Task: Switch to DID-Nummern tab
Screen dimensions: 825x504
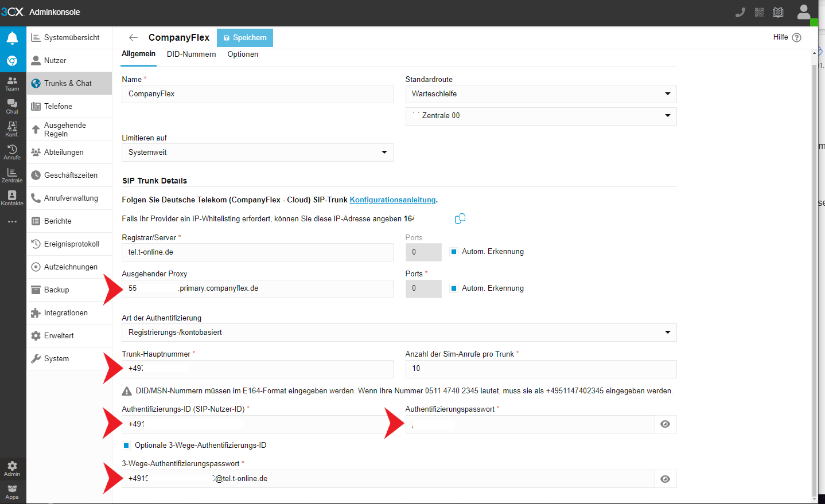Action: pyautogui.click(x=191, y=54)
